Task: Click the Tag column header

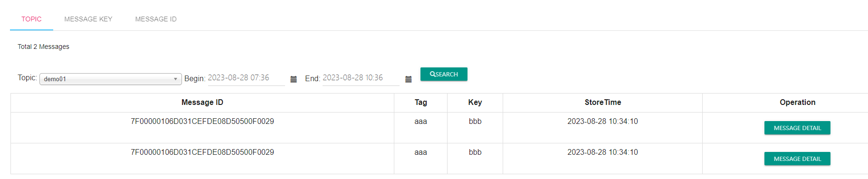Action: coord(420,103)
